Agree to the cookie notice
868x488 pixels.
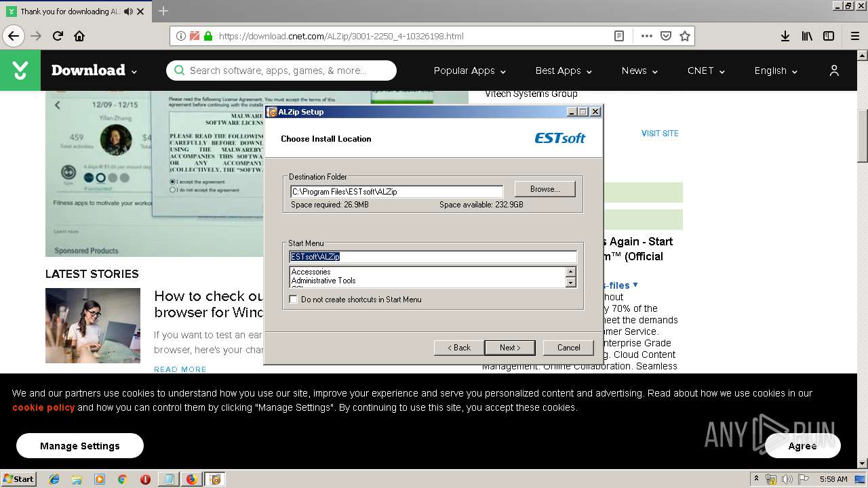point(803,446)
